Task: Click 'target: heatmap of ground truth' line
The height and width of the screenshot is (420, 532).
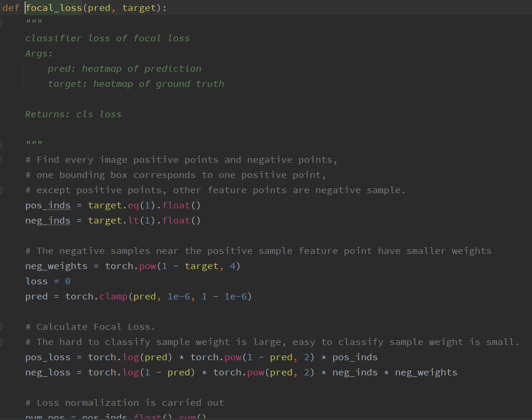Action: pyautogui.click(x=136, y=84)
